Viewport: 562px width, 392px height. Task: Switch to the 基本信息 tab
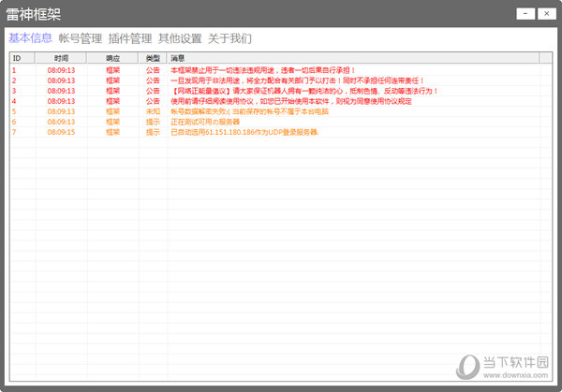coord(30,38)
